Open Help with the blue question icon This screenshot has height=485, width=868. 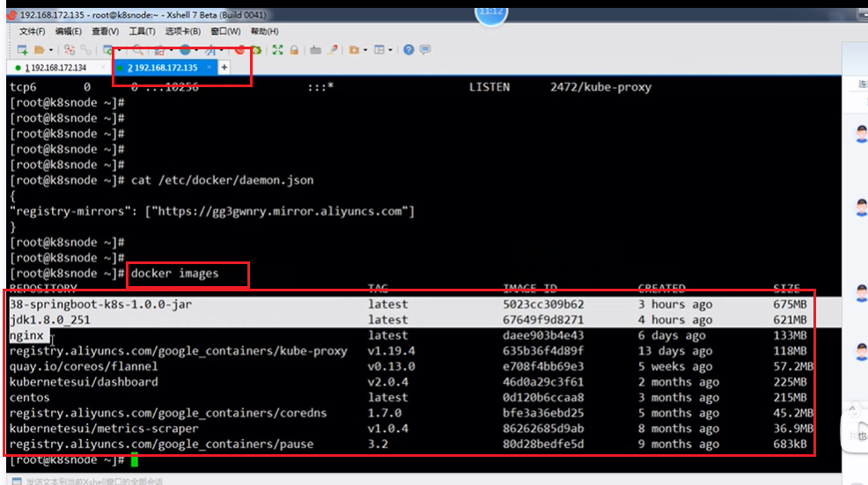click(408, 50)
